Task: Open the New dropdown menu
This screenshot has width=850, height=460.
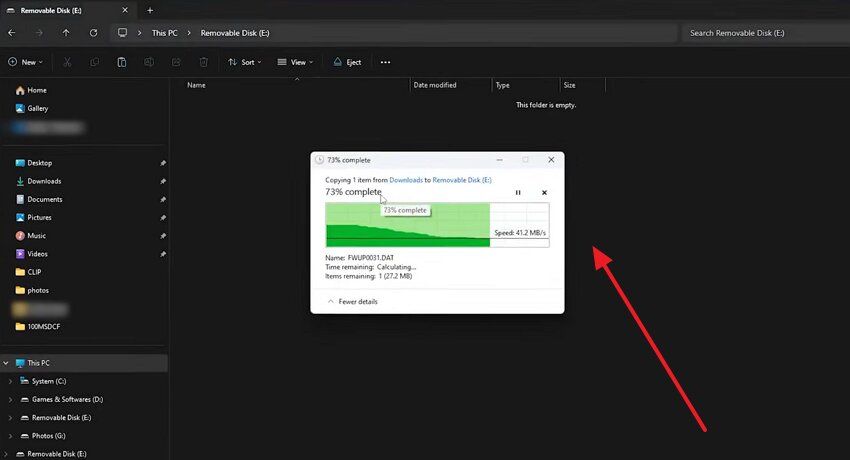Action: (25, 62)
